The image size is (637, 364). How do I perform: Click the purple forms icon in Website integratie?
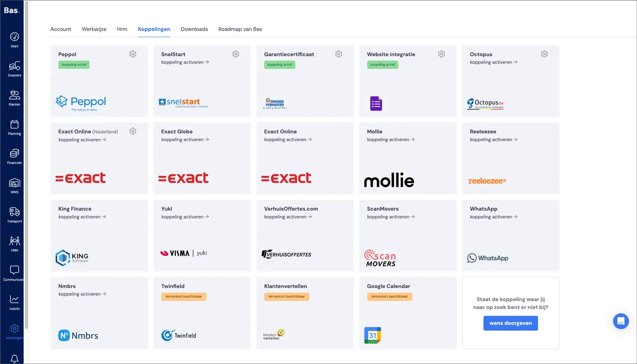pyautogui.click(x=376, y=103)
